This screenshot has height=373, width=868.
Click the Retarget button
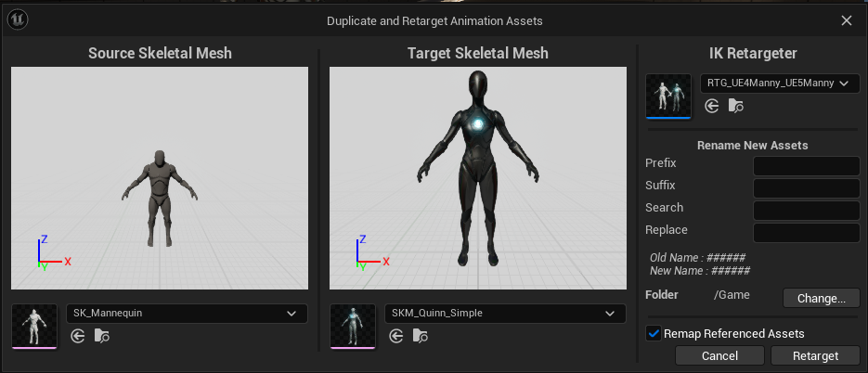[x=815, y=356]
